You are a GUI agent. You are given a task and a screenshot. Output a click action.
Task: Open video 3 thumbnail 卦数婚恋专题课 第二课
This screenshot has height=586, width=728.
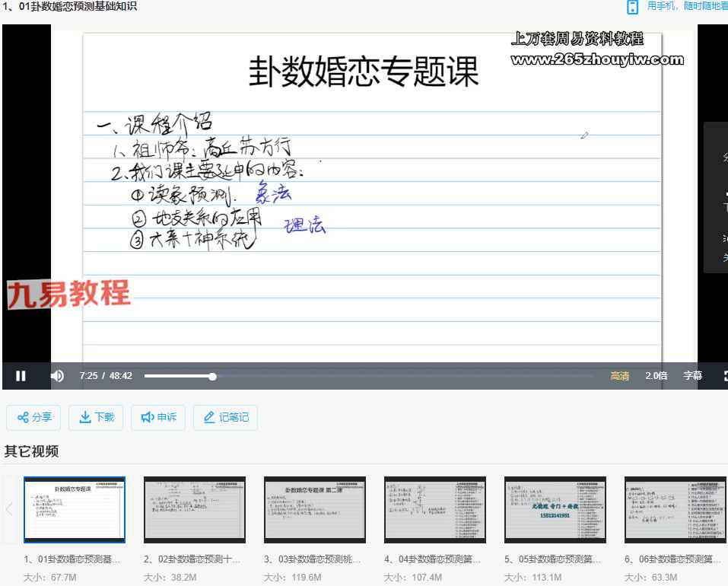[x=315, y=509]
